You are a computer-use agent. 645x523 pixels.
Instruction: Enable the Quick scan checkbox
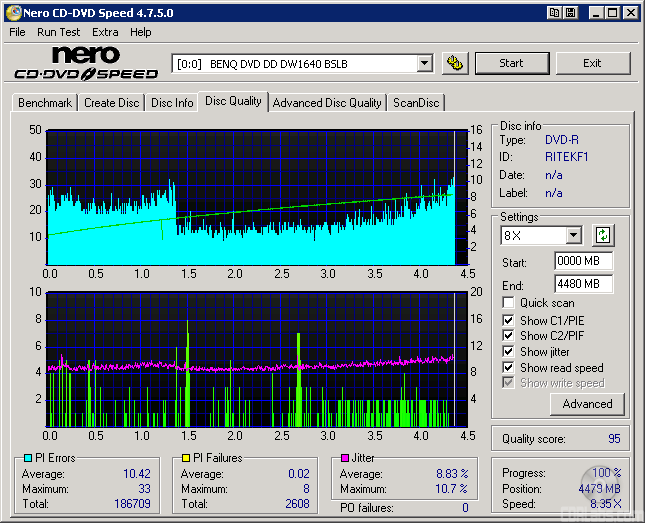[509, 303]
